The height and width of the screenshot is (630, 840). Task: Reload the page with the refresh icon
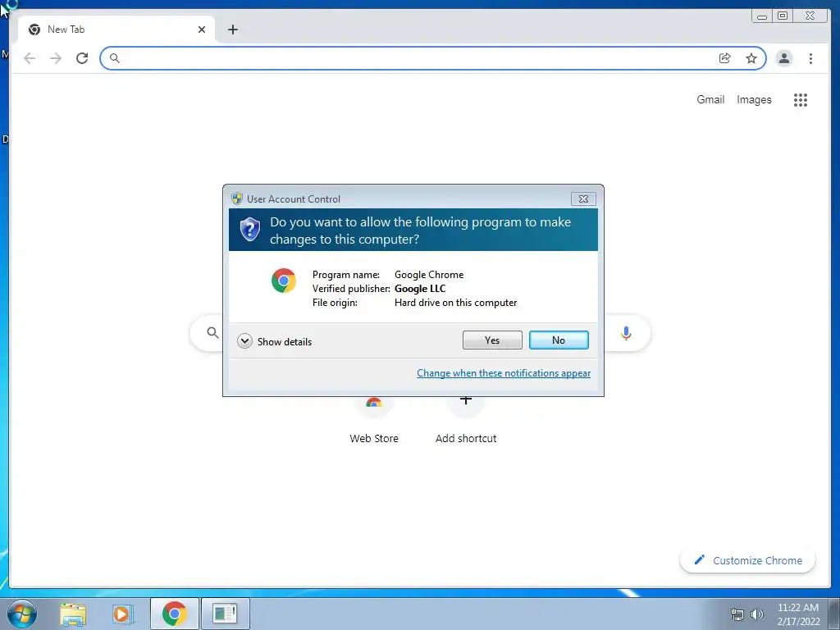[82, 58]
